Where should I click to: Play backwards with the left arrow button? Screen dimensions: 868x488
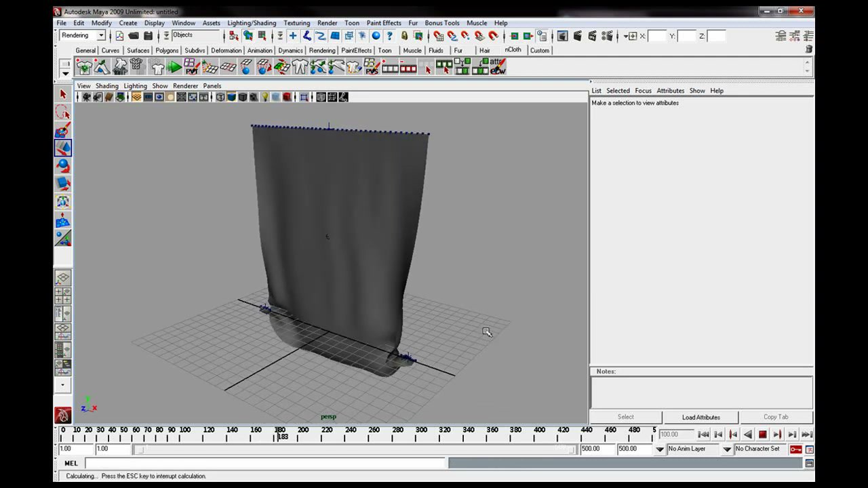(747, 435)
